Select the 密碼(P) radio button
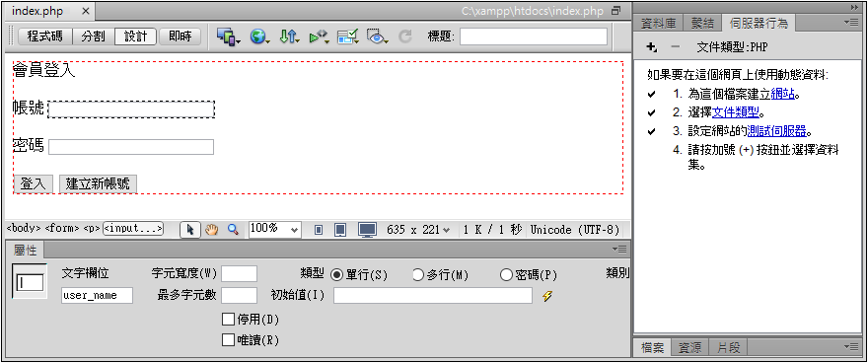868x363 pixels. (x=507, y=275)
